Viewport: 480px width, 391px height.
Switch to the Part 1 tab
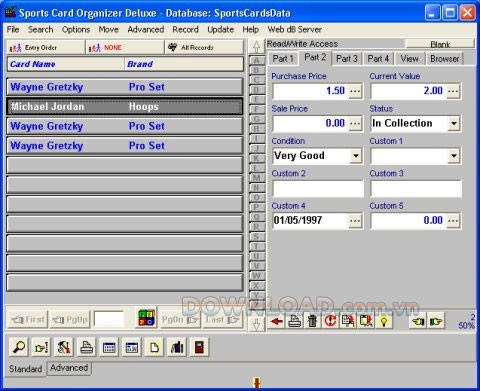click(283, 59)
